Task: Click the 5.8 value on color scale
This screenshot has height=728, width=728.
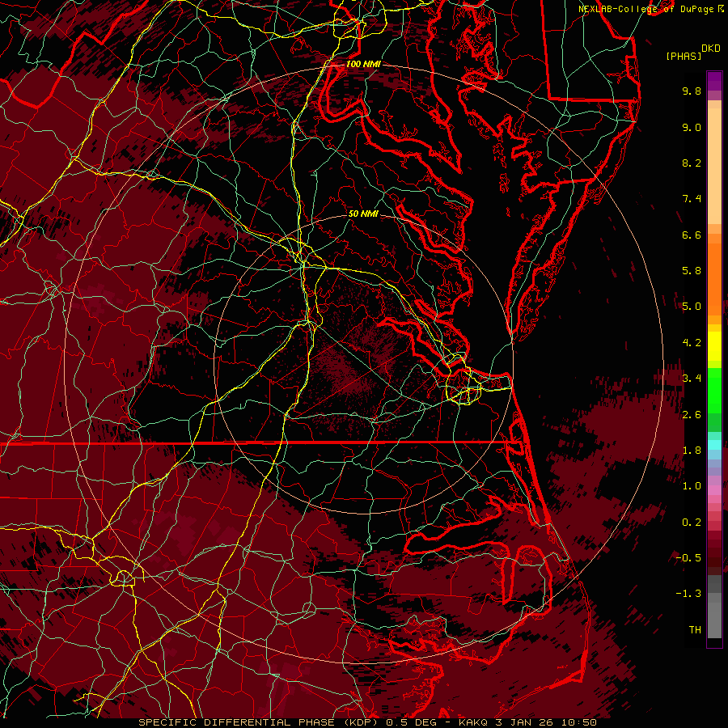Action: (692, 271)
